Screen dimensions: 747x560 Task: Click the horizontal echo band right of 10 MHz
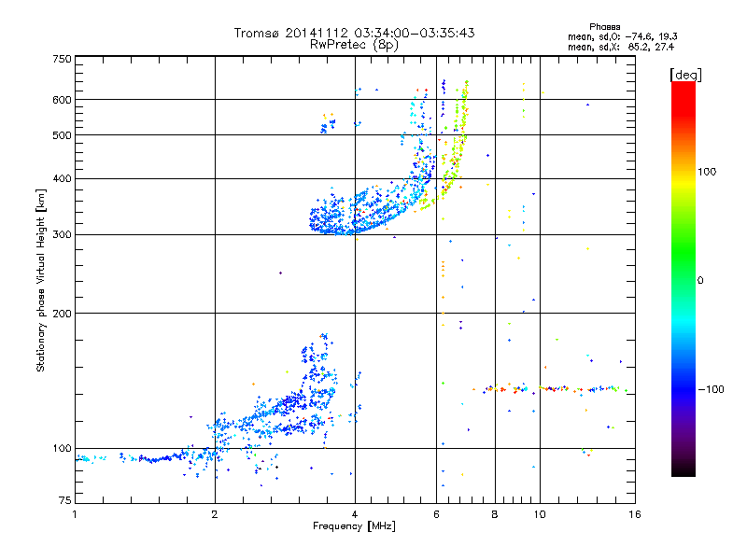[584, 389]
